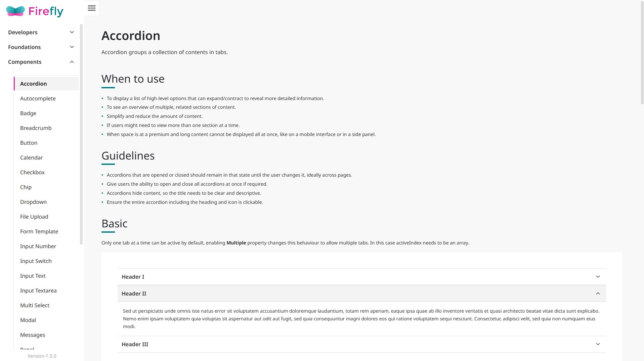The image size is (644, 361).
Task: Open the Checkbox component page
Action: tap(32, 172)
